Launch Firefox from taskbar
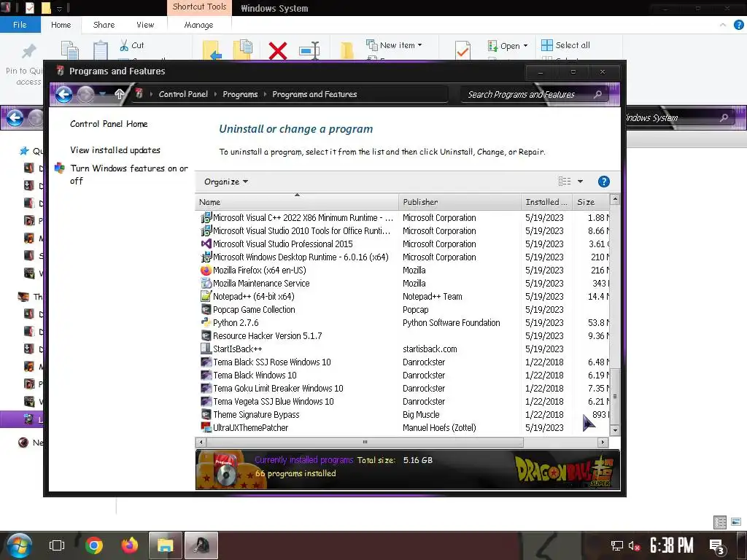The image size is (747, 560). [x=130, y=545]
